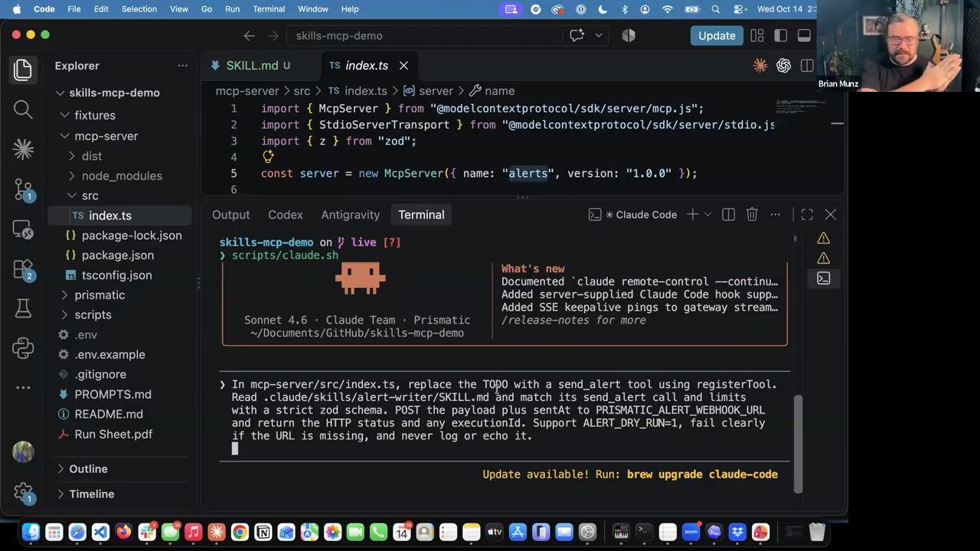Open package.json in the Explorer
980x551 pixels.
coord(118,256)
